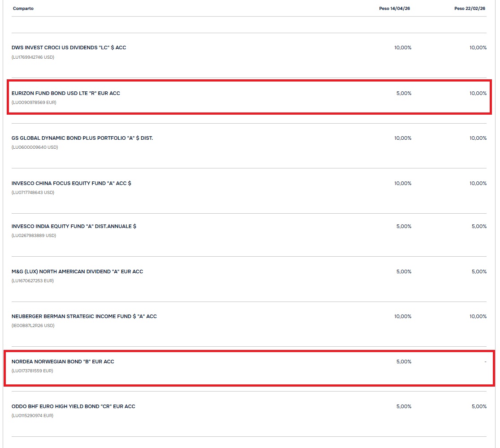Image resolution: width=500 pixels, height=448 pixels.
Task: Open ODDO BHF Euro High Yield Bond
Action: (x=73, y=406)
